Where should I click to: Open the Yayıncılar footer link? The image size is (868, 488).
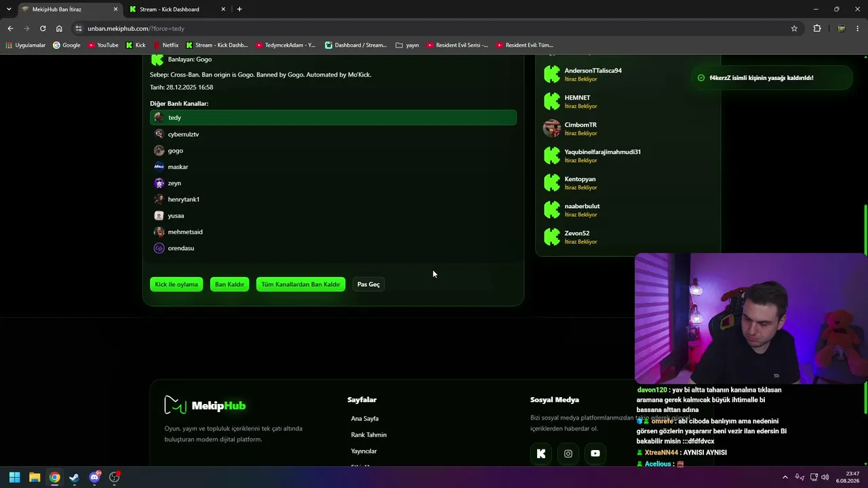[x=364, y=451]
